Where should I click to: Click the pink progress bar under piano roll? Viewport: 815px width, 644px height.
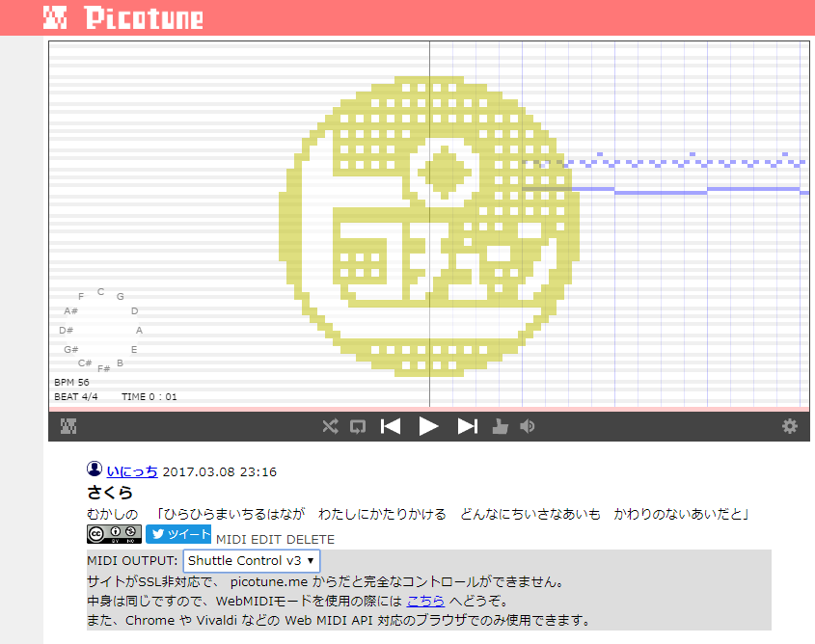click(429, 410)
